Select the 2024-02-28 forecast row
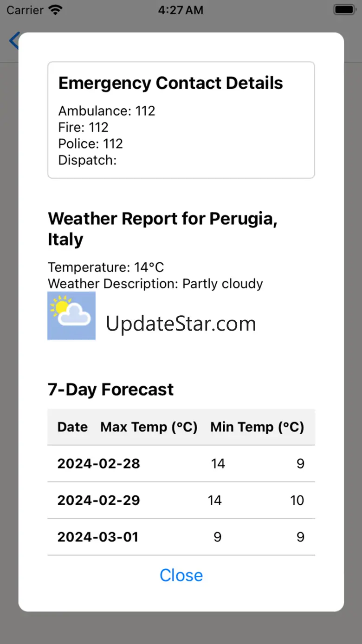Image resolution: width=362 pixels, height=644 pixels. click(181, 463)
